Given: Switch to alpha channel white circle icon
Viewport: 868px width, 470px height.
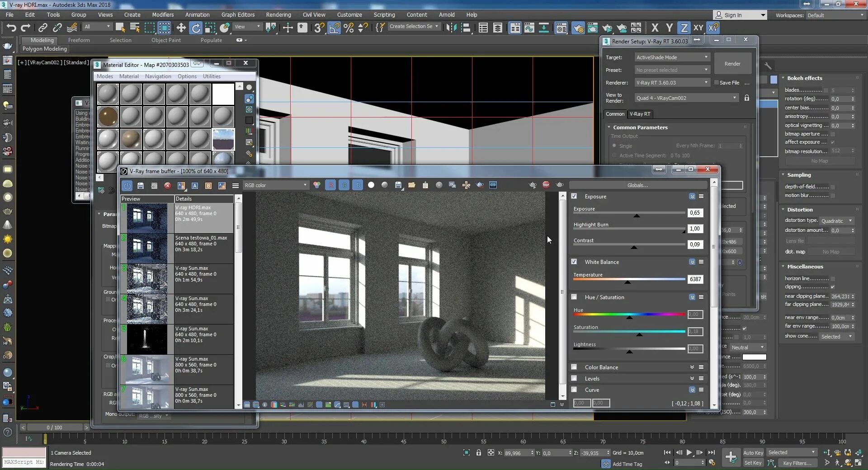Looking at the screenshot, I should (371, 185).
